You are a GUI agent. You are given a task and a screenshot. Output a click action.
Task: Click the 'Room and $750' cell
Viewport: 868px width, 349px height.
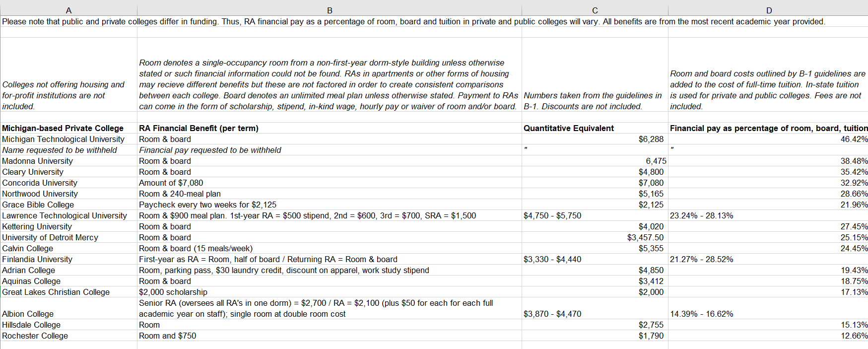pyautogui.click(x=330, y=336)
